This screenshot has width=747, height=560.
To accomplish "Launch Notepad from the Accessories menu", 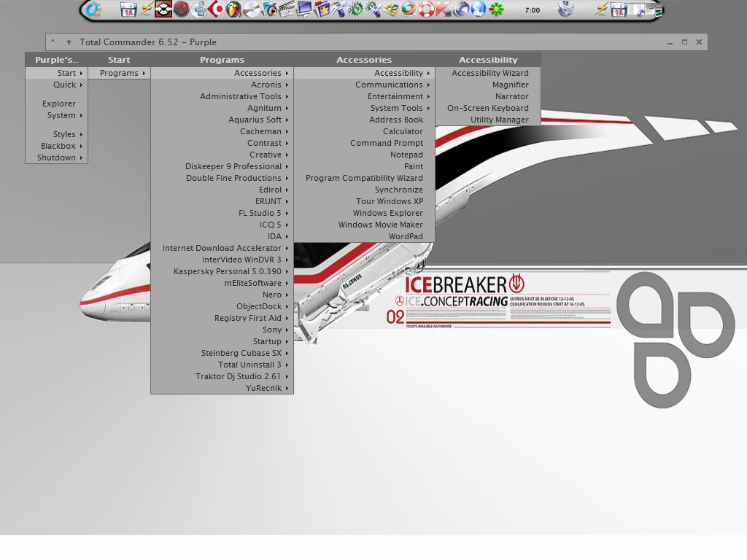I will pos(364,155).
